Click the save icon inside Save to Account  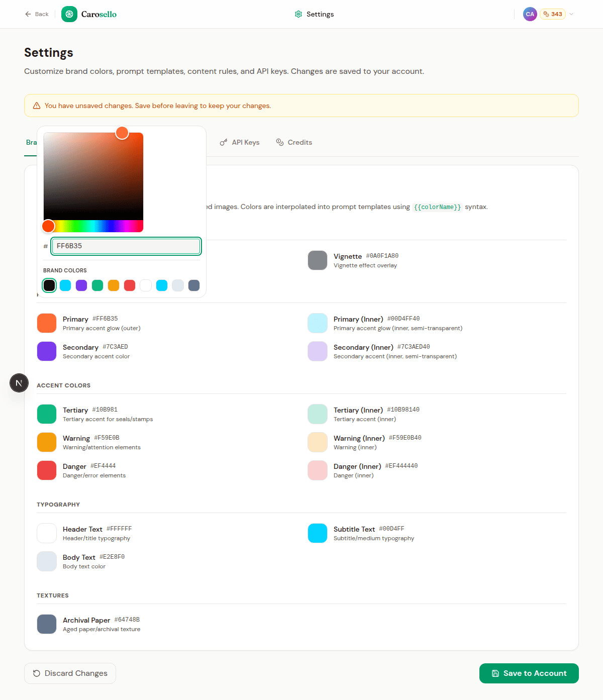(495, 673)
